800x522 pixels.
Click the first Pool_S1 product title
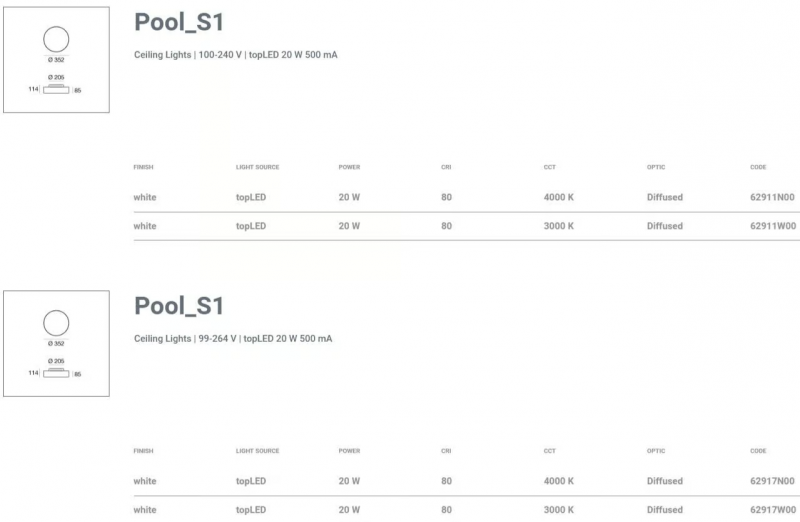pyautogui.click(x=179, y=22)
